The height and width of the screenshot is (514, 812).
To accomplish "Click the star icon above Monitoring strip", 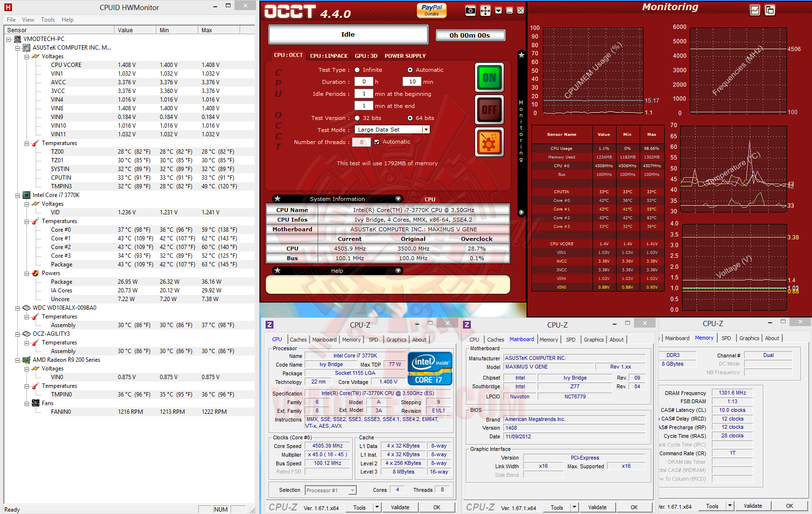I will 521,55.
